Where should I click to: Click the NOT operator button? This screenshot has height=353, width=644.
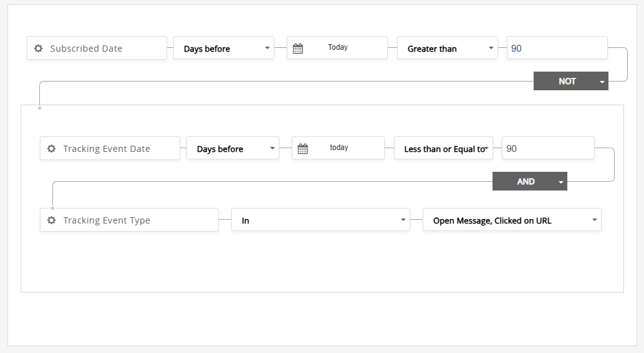[x=567, y=82]
